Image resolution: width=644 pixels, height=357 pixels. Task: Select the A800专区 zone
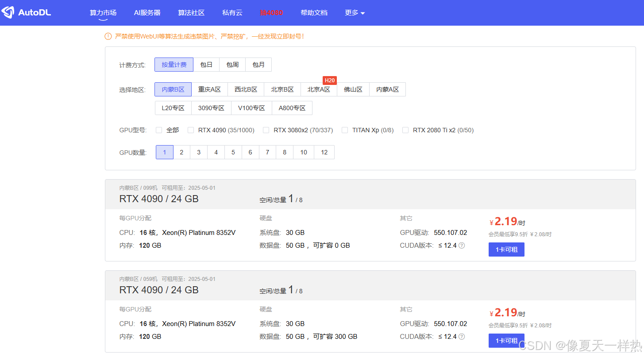(292, 108)
